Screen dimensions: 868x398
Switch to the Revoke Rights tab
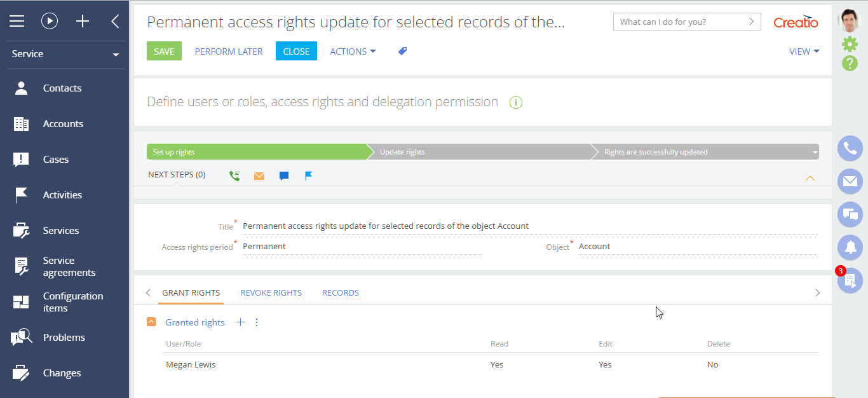(271, 293)
